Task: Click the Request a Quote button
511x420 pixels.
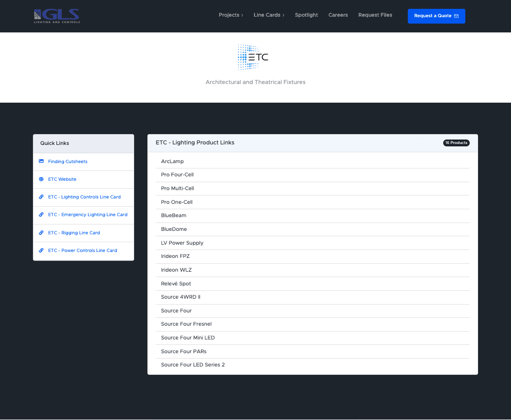Action: click(436, 16)
